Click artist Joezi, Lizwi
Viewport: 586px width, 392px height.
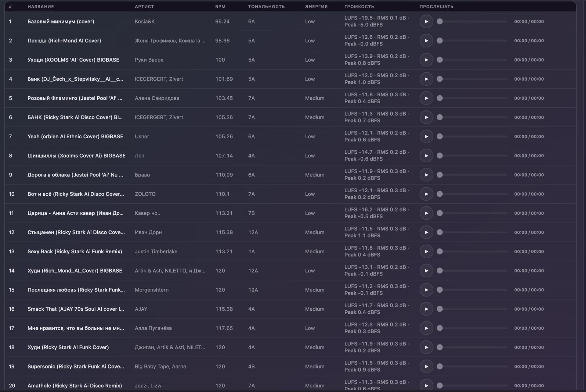click(x=149, y=386)
